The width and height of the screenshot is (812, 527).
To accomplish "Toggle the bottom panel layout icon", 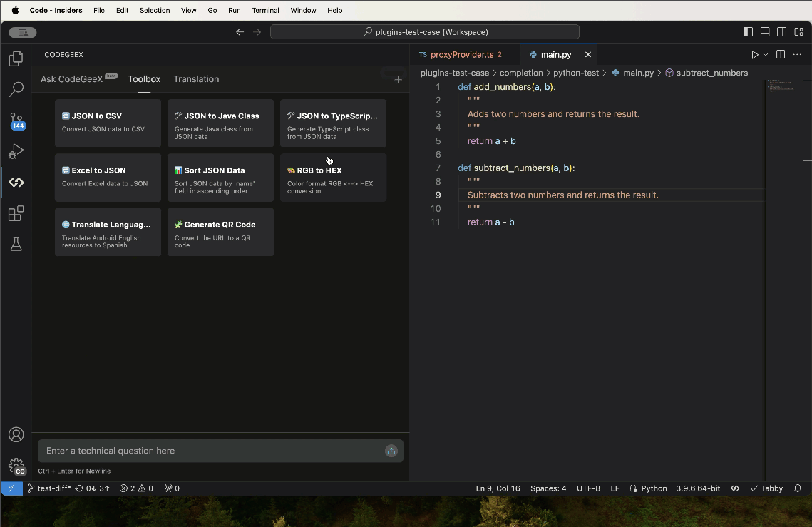I will pos(765,32).
